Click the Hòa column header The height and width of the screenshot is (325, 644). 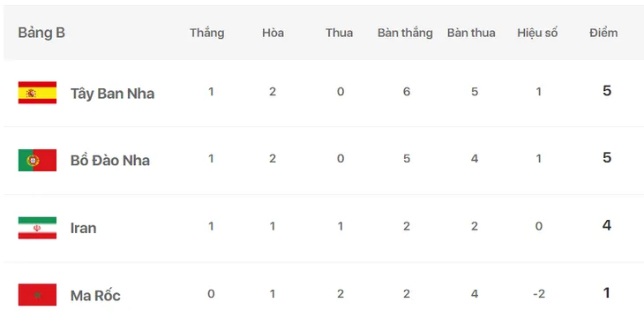(x=273, y=33)
